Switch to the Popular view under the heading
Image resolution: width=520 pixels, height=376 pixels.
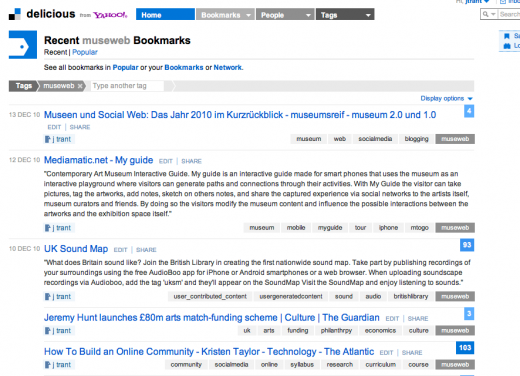pos(85,52)
